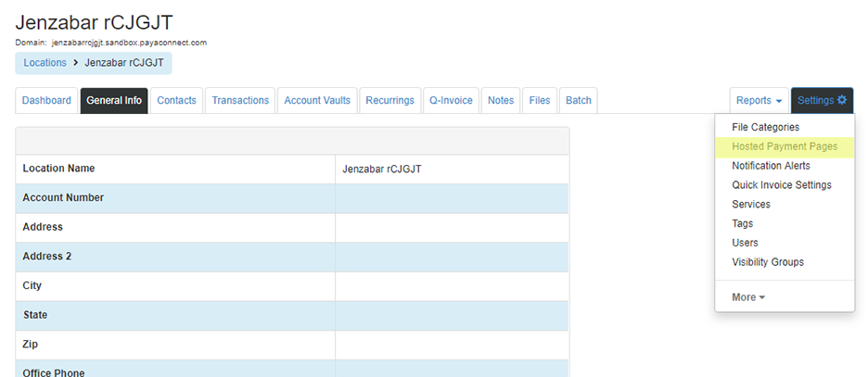This screenshot has height=377, width=868.
Task: Open the Notes tab
Action: coord(501,101)
